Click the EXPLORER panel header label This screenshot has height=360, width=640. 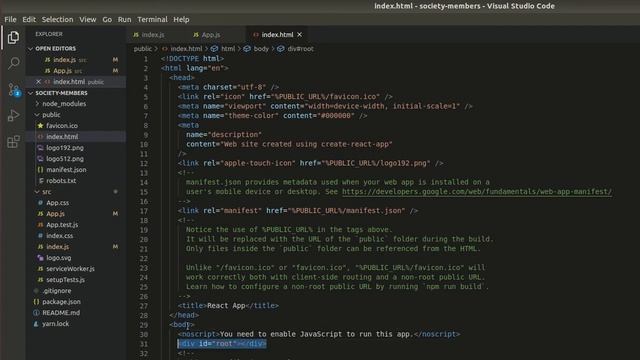[x=49, y=34]
